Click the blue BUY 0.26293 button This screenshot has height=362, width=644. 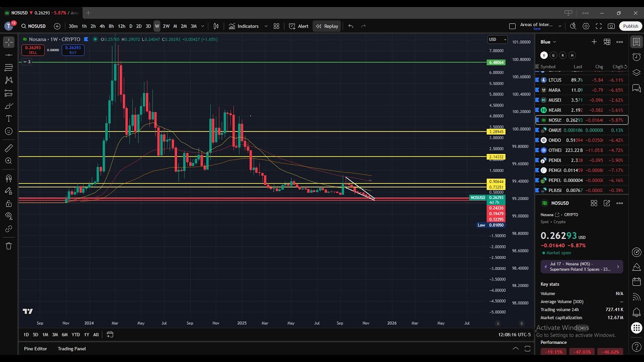[x=73, y=50]
